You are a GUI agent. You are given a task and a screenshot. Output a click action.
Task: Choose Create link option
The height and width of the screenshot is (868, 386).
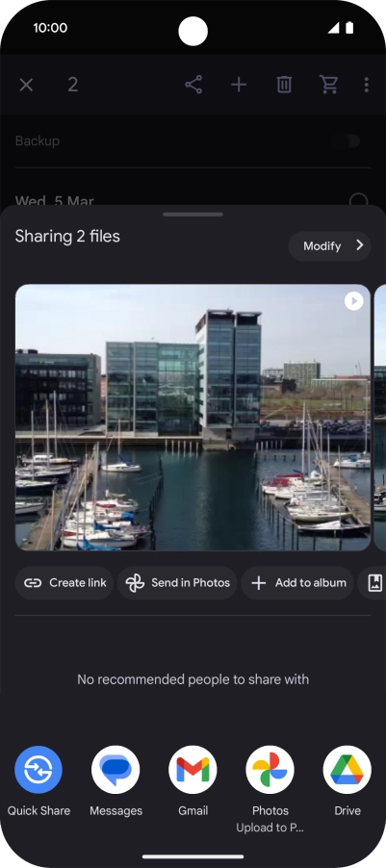click(x=64, y=583)
